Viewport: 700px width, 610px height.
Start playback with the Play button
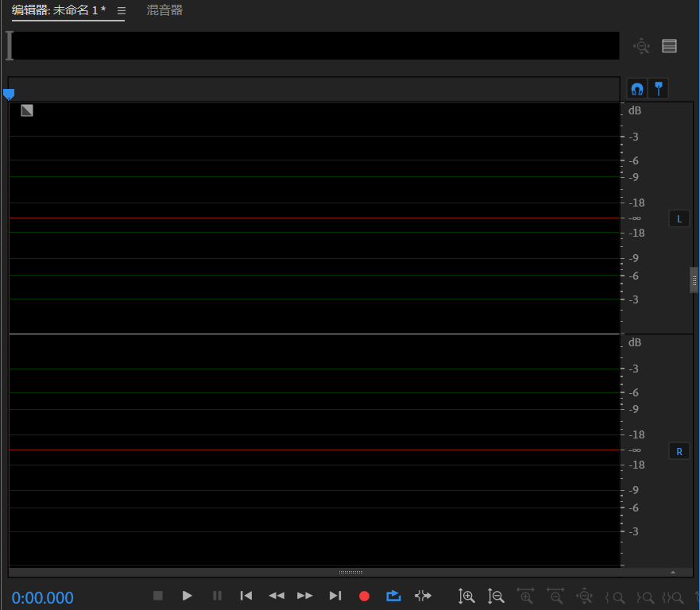click(187, 596)
